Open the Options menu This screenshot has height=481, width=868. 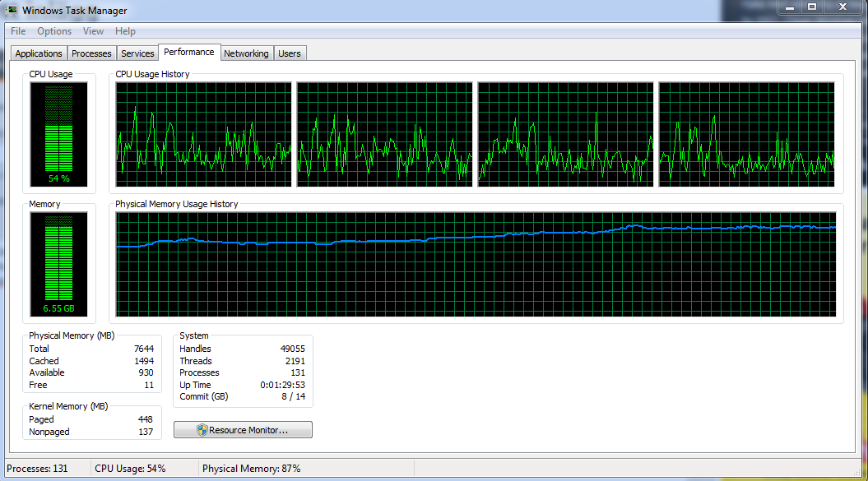point(54,31)
